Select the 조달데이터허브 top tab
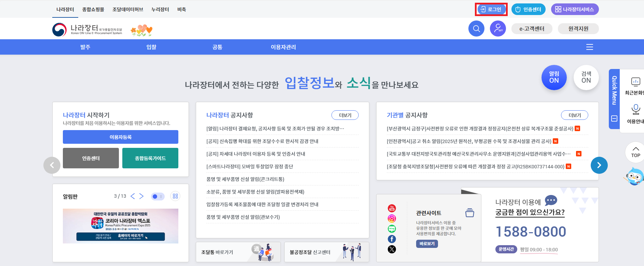The image size is (644, 266). click(x=128, y=10)
